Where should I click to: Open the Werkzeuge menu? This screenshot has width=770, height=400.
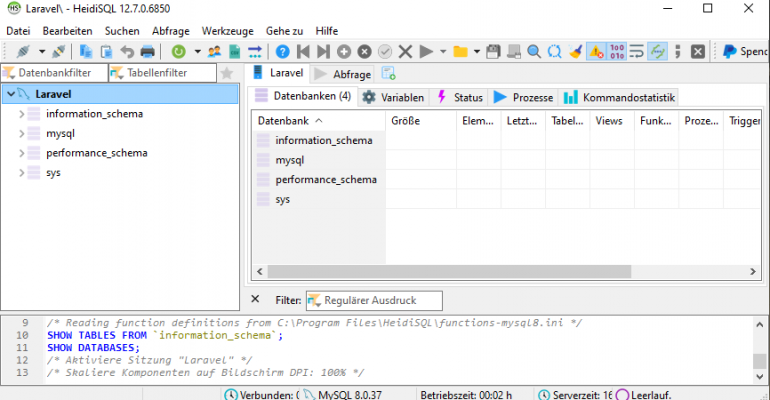pos(228,31)
